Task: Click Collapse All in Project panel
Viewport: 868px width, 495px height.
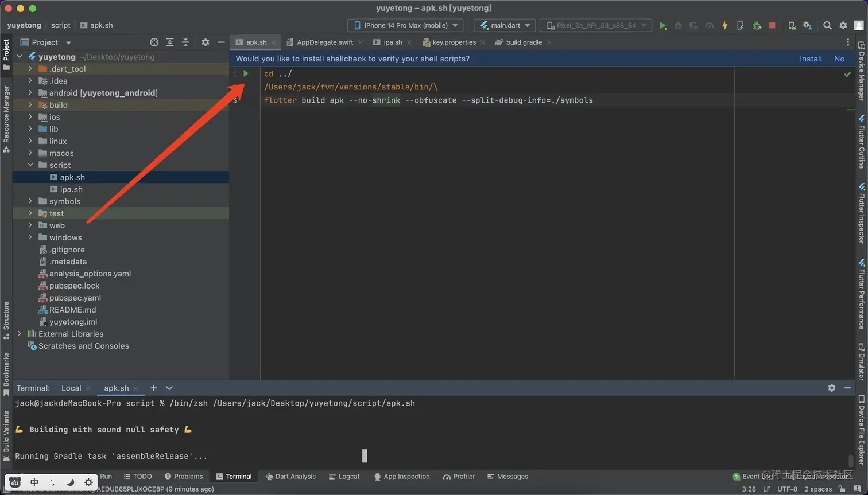Action: [x=185, y=42]
